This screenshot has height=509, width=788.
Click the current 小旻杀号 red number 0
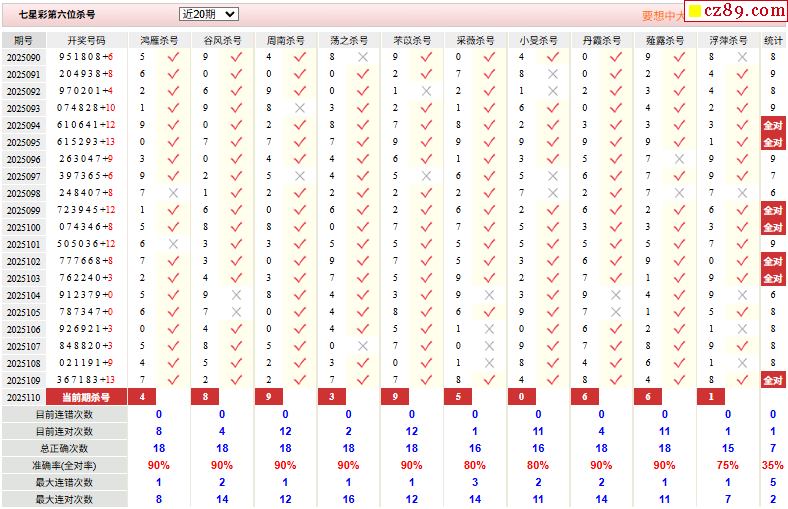click(521, 396)
